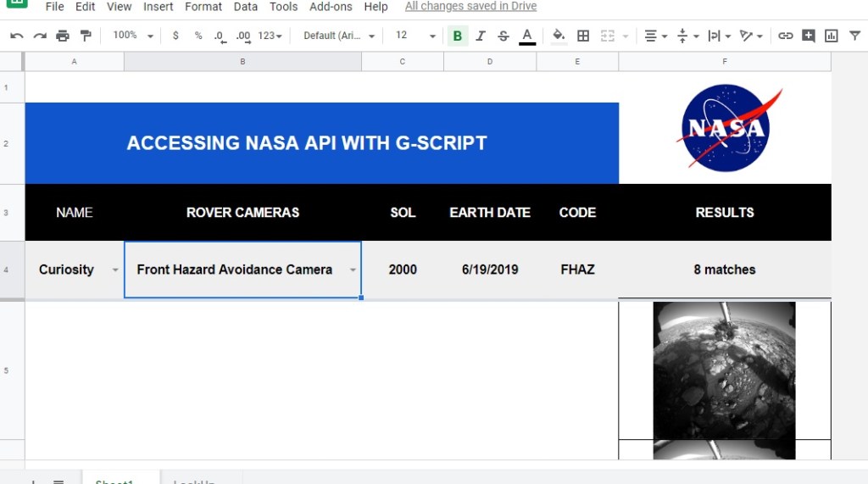Toggle Italic formatting
Viewport: 868px width, 484px height.
[481, 36]
